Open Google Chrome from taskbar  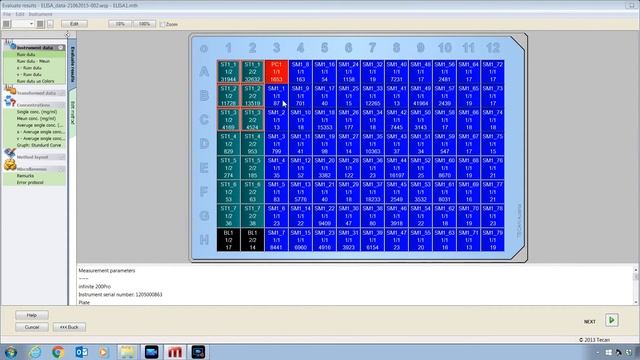[58, 352]
